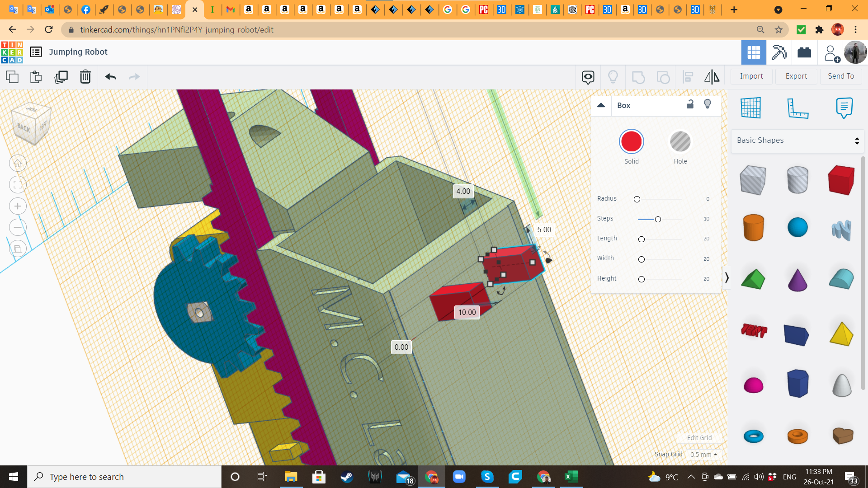Open the Blocks mode tab
The width and height of the screenshot is (868, 488).
click(x=779, y=52)
